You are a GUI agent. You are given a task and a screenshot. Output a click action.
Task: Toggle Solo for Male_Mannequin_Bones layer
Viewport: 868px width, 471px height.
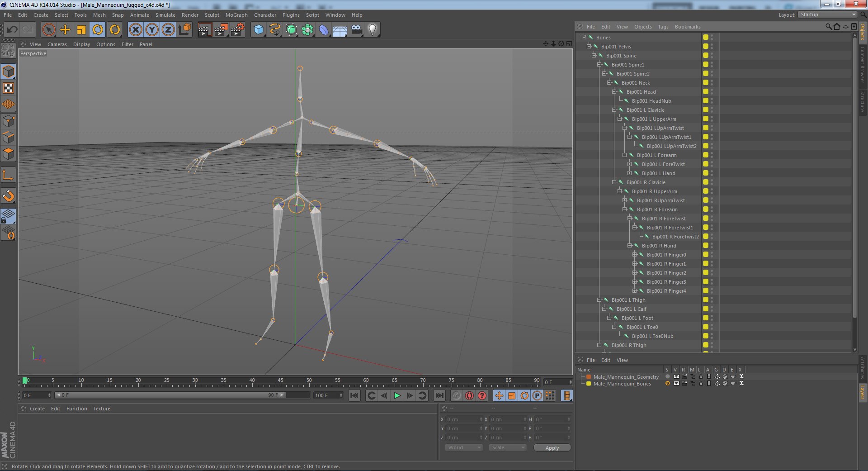pos(667,383)
